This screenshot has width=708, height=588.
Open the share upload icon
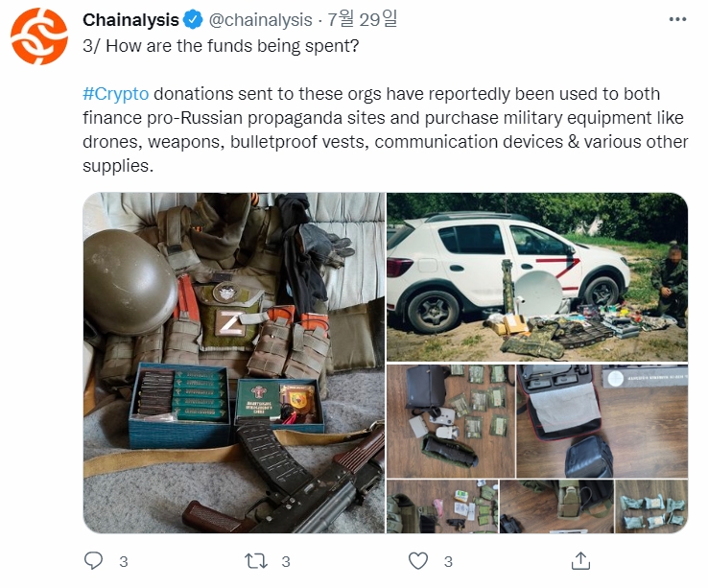click(580, 561)
